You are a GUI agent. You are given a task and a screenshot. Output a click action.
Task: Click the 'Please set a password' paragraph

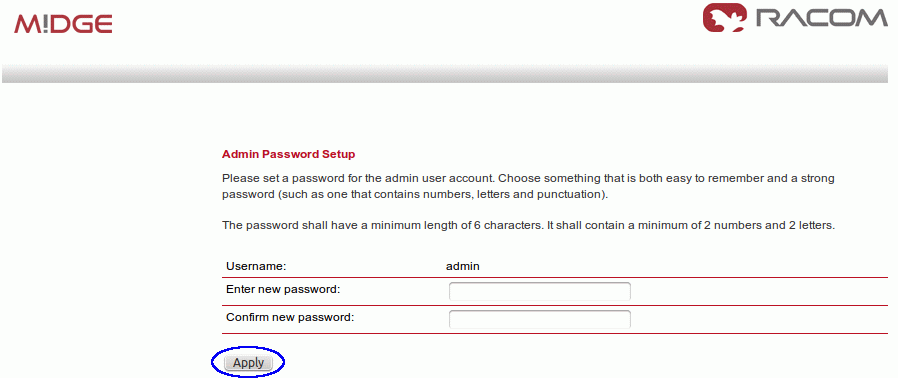click(528, 186)
